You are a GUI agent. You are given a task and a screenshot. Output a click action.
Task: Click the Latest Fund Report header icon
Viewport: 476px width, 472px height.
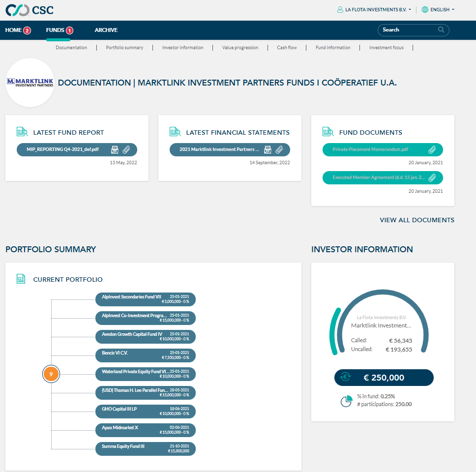coord(22,132)
